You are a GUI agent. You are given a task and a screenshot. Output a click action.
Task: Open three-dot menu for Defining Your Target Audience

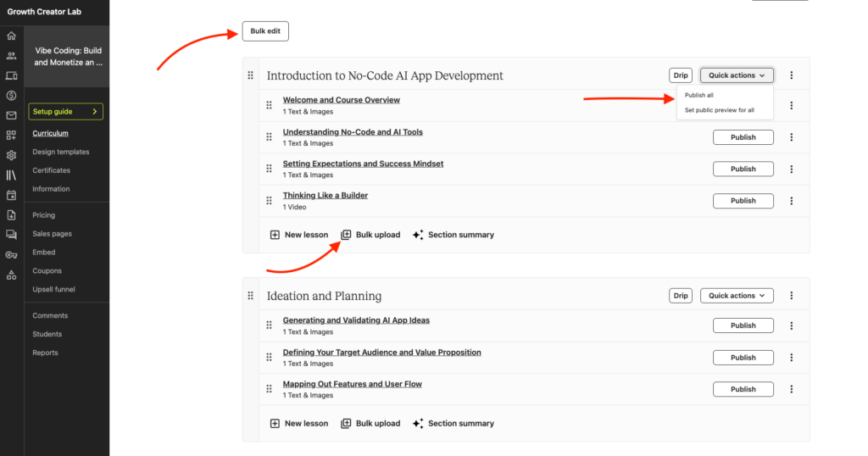tap(791, 358)
